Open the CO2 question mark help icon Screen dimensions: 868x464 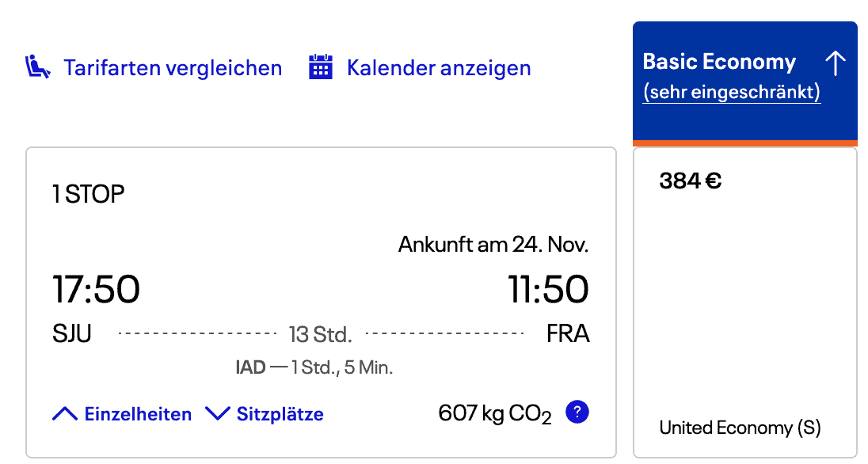point(577,413)
